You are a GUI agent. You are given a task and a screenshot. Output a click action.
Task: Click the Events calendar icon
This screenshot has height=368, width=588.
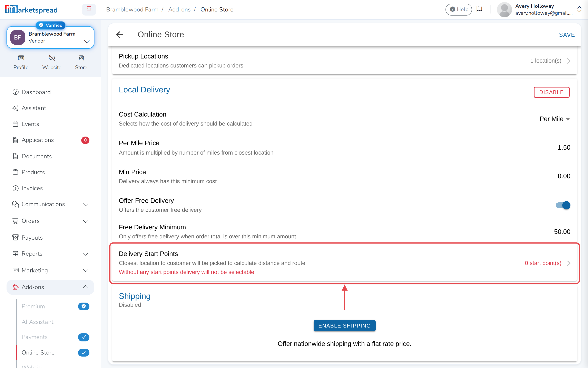pos(16,124)
